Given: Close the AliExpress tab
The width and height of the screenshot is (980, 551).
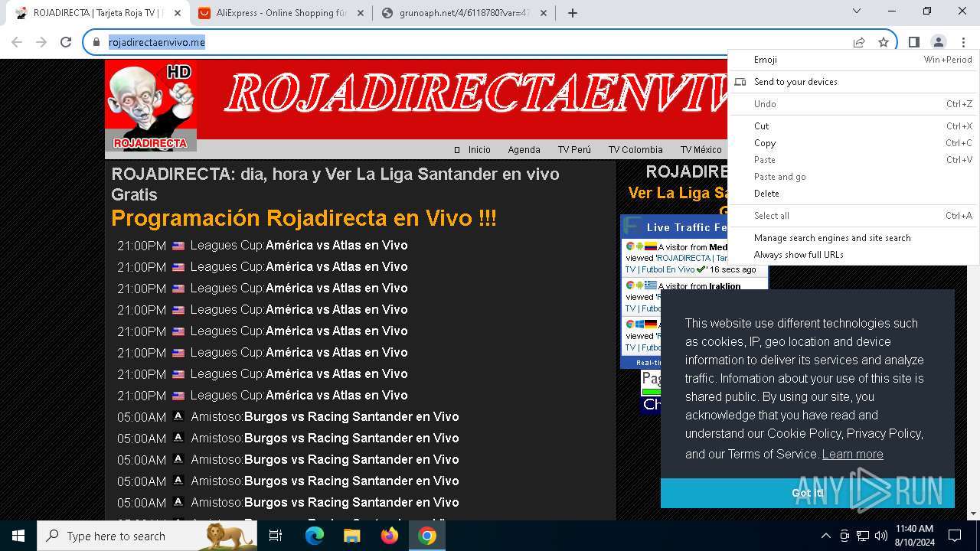Looking at the screenshot, I should (361, 13).
